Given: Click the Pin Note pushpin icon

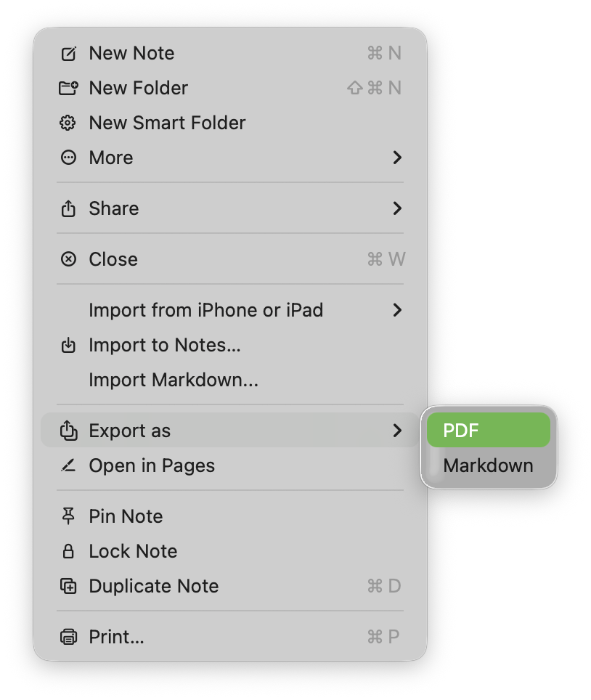Looking at the screenshot, I should 68,516.
